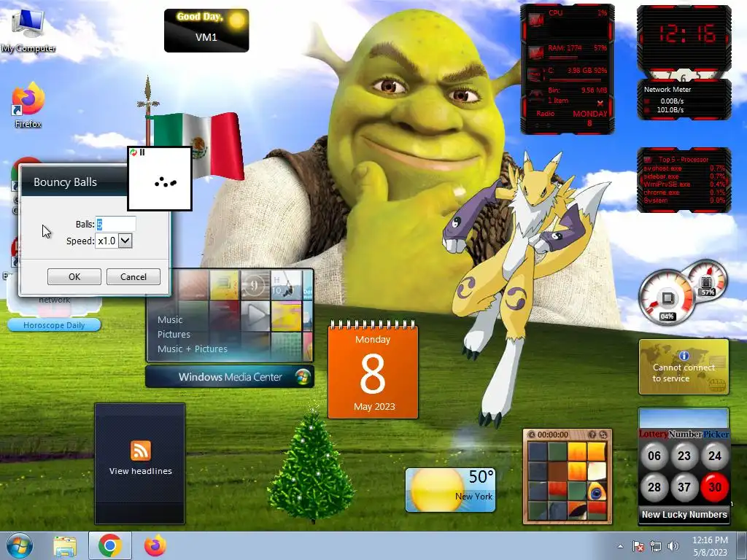Open the Speed dropdown in Bouncy Balls
The image size is (747, 560).
pos(125,241)
